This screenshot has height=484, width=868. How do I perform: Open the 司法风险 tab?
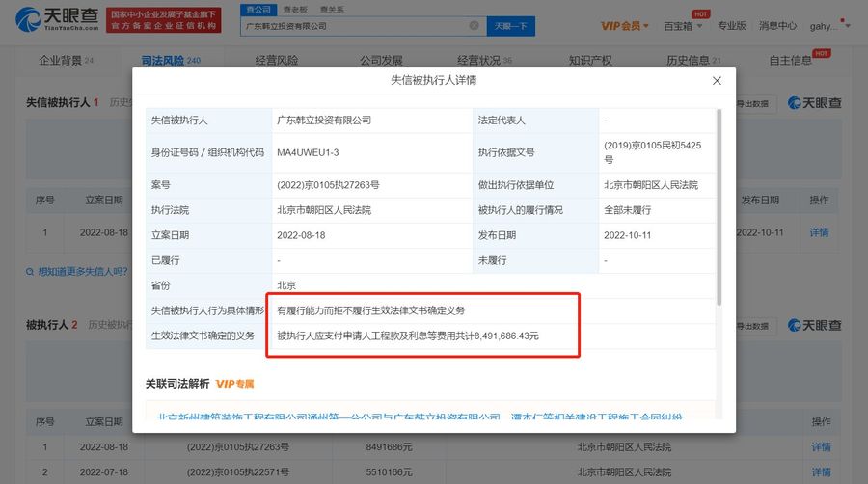(x=170, y=61)
